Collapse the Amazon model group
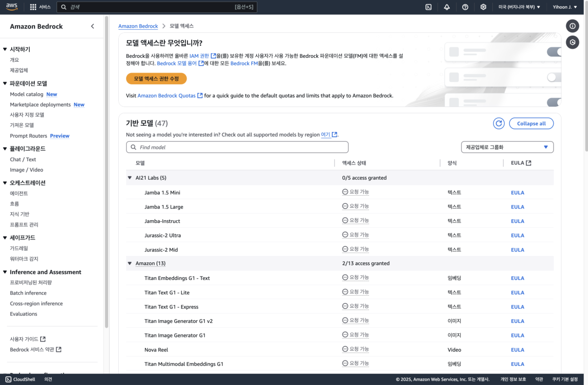The height and width of the screenshot is (385, 588). pyautogui.click(x=130, y=263)
